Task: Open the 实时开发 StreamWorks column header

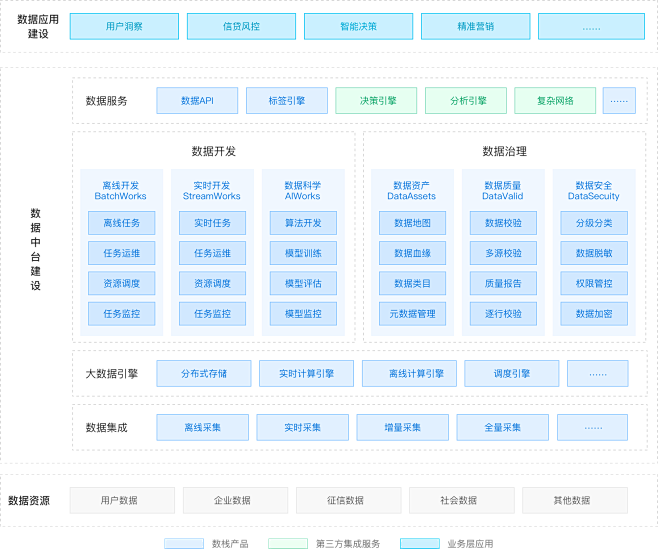Action: [212, 190]
